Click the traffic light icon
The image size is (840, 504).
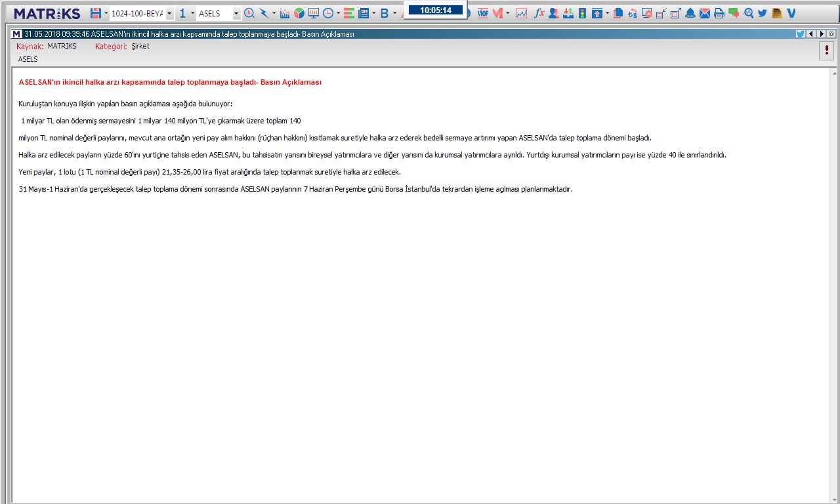pos(582,13)
